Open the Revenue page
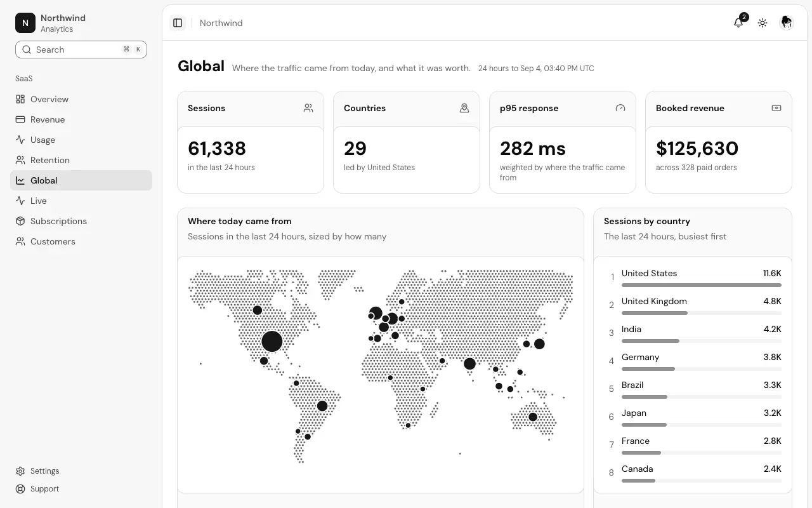This screenshot has width=812, height=508. pyautogui.click(x=81, y=119)
